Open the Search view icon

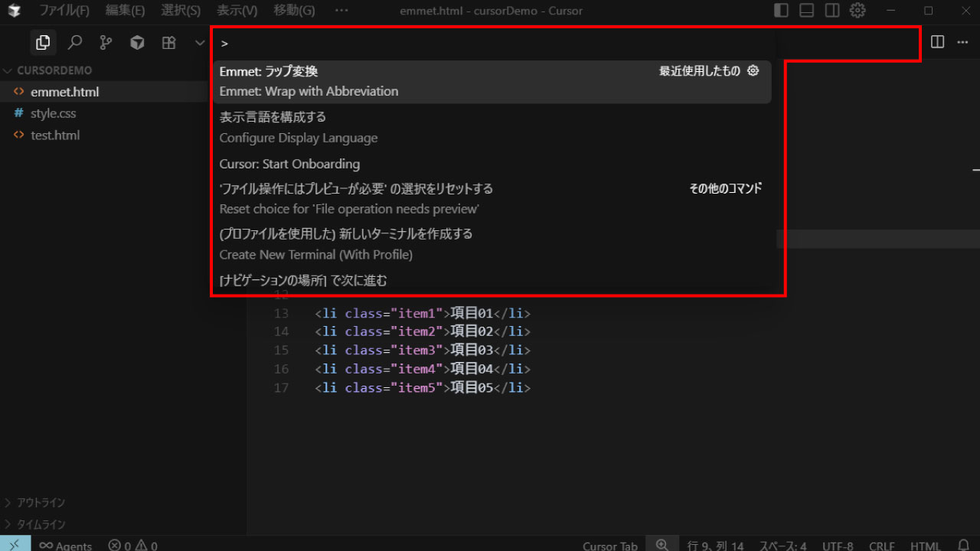tap(75, 43)
